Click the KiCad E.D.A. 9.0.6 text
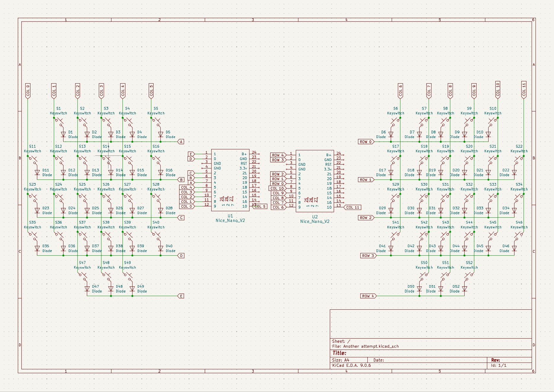This screenshot has height=392, width=554. (x=352, y=365)
